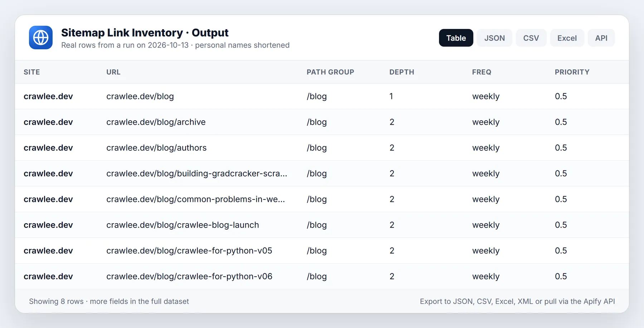Image resolution: width=644 pixels, height=328 pixels.
Task: Open the API tab
Action: pos(601,38)
